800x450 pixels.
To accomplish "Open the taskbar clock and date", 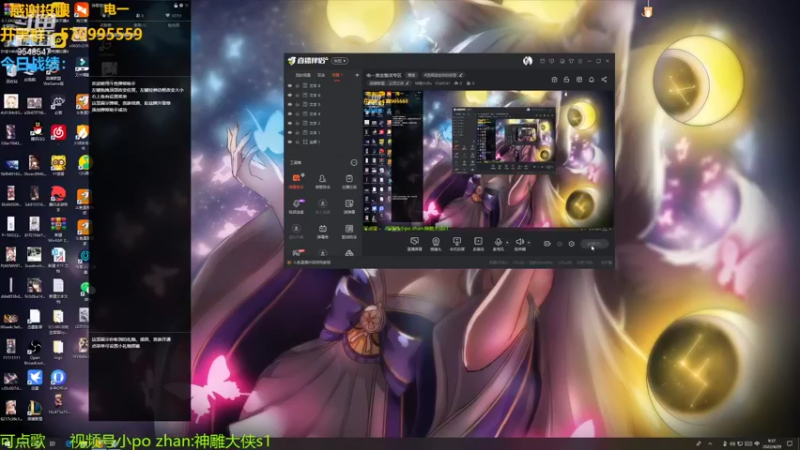I will coord(772,443).
